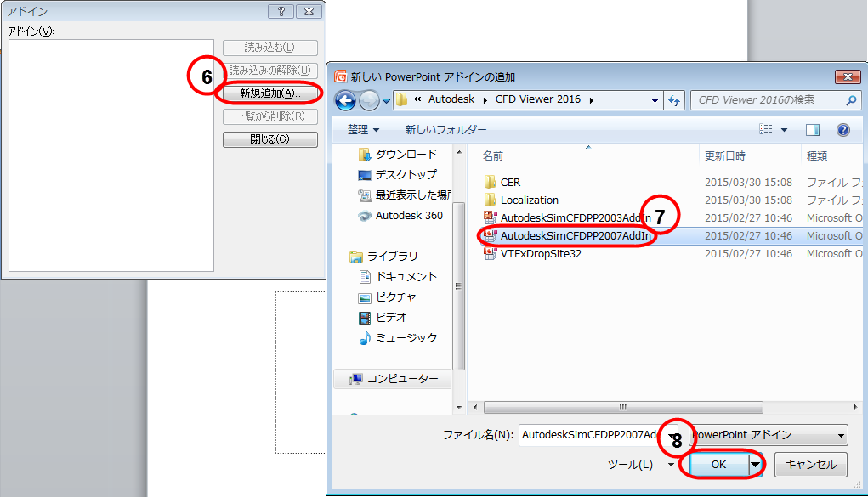
Task: Open the recent locations dropdown arrow
Action: (387, 101)
